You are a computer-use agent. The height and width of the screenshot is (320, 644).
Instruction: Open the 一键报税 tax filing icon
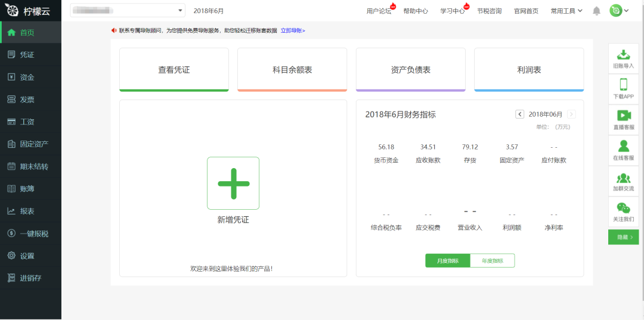[x=11, y=234]
